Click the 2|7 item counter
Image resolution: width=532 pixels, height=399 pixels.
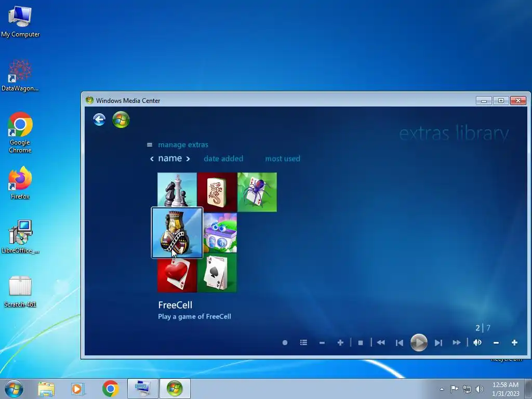coord(483,328)
